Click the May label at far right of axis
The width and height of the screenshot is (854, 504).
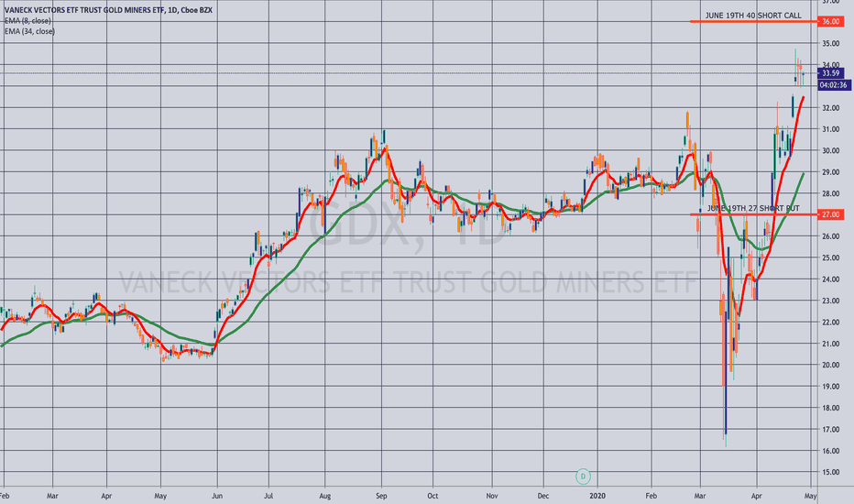pyautogui.click(x=810, y=496)
